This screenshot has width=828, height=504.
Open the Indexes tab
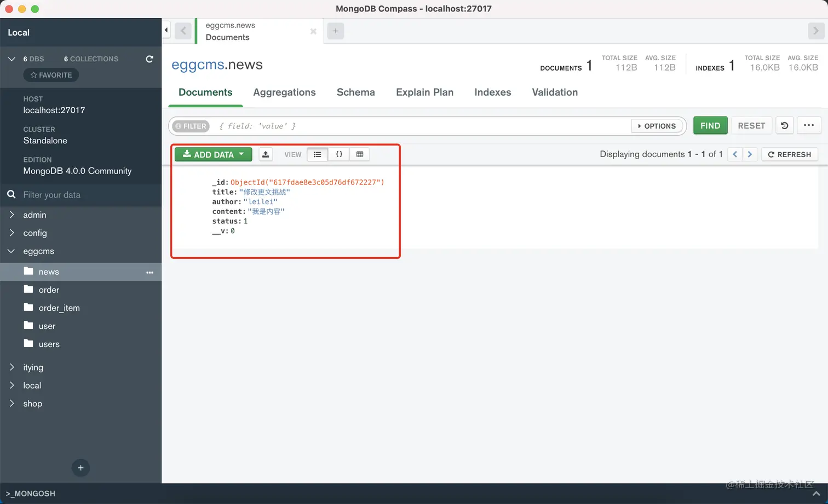pyautogui.click(x=493, y=92)
